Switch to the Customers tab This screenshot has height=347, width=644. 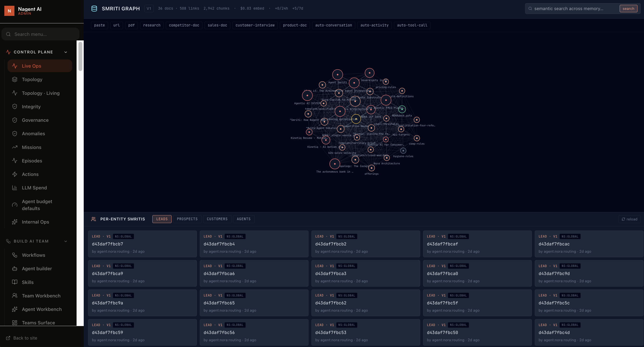[x=217, y=219]
